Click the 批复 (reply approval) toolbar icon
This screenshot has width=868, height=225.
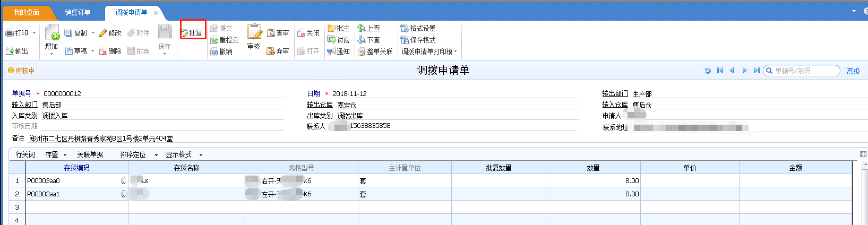tap(185, 33)
